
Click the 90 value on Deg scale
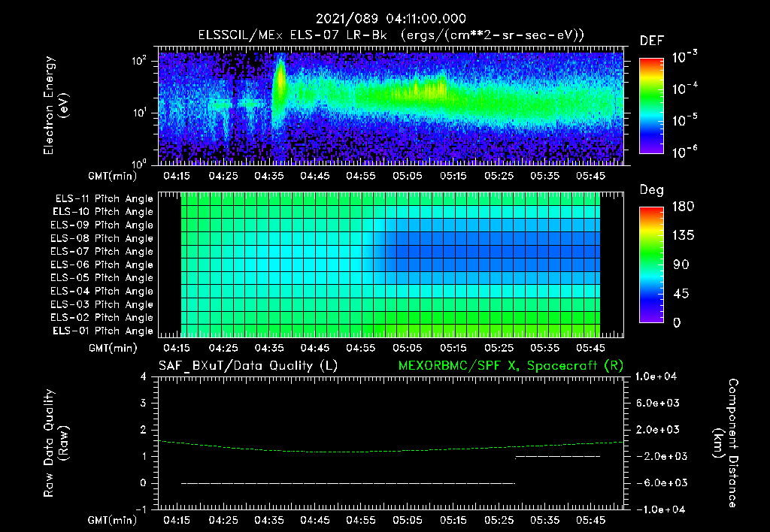click(x=681, y=265)
